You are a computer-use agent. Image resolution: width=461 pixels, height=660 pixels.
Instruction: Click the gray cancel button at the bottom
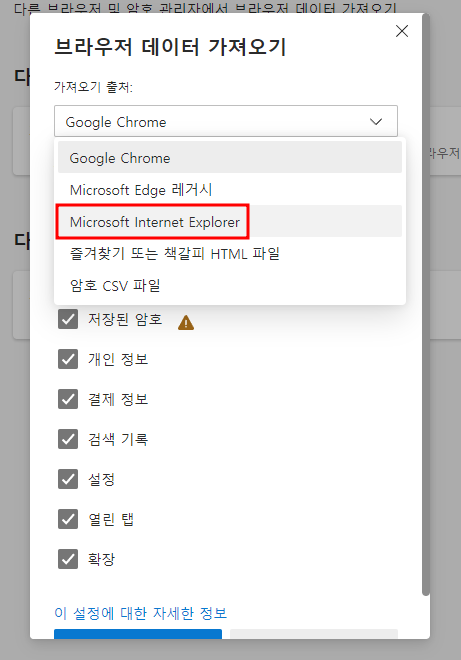pos(314,634)
